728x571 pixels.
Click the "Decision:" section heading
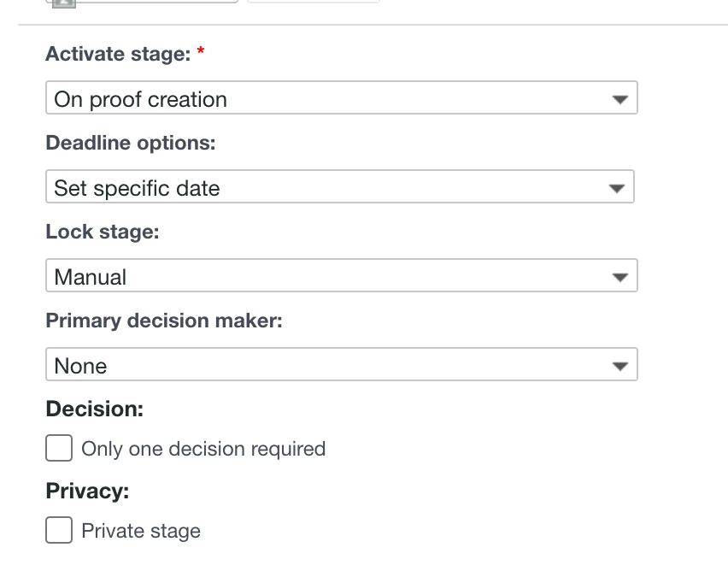94,409
